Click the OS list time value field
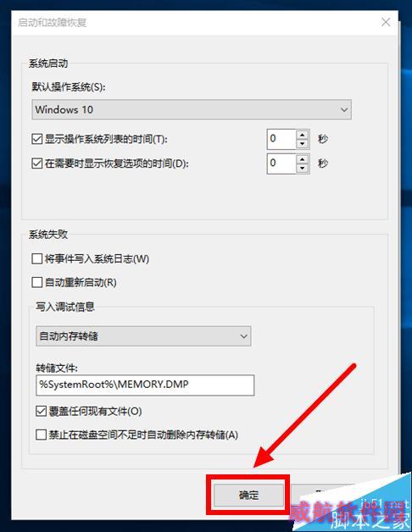 pos(281,139)
